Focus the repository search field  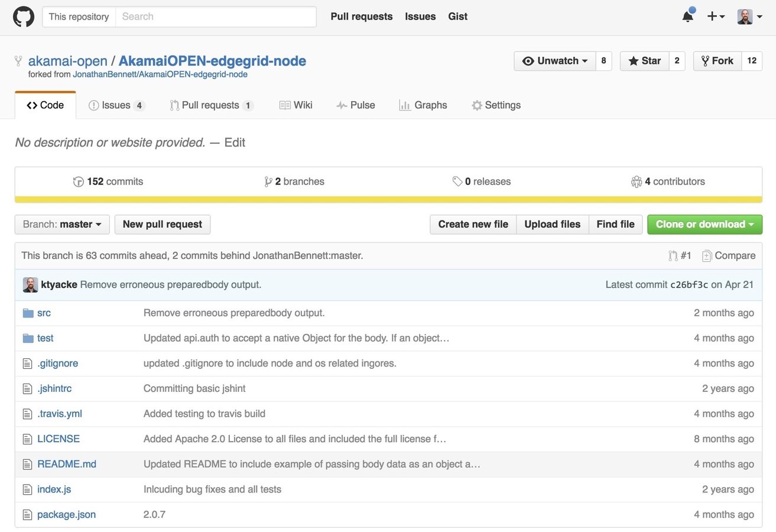216,17
